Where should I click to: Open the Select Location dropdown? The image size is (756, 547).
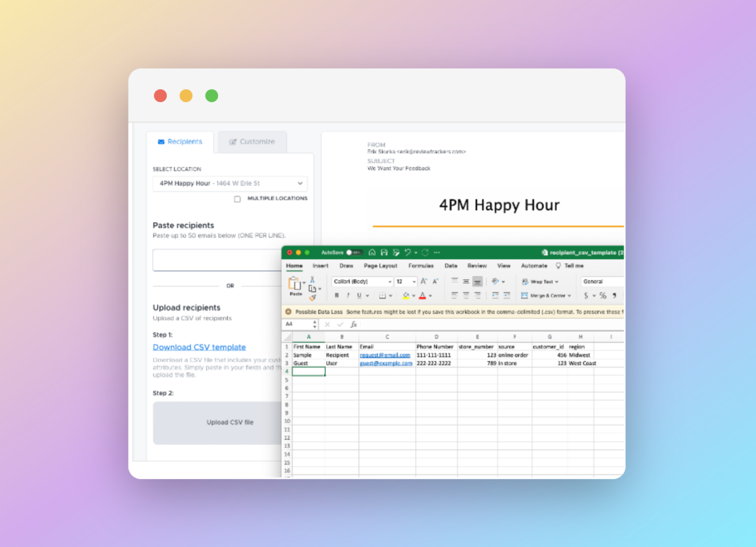pyautogui.click(x=230, y=184)
